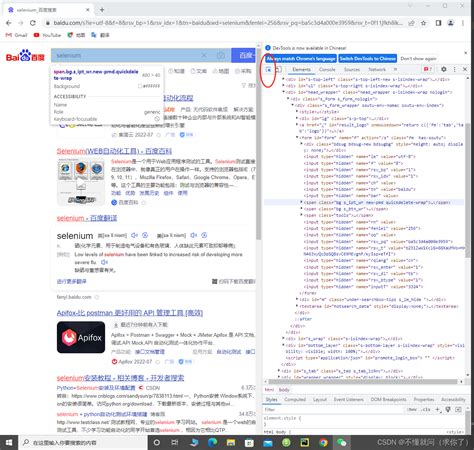
Task: Expand the div id s_tab node
Action: (x=279, y=371)
